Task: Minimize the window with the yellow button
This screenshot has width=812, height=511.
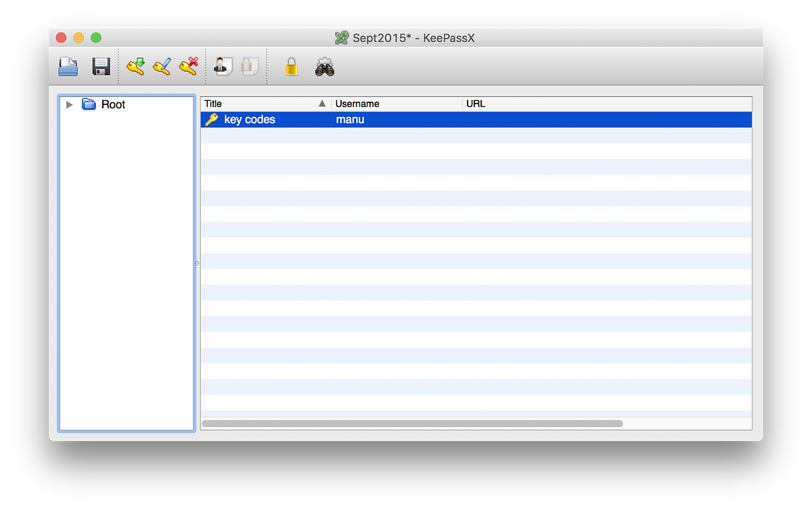Action: click(78, 38)
